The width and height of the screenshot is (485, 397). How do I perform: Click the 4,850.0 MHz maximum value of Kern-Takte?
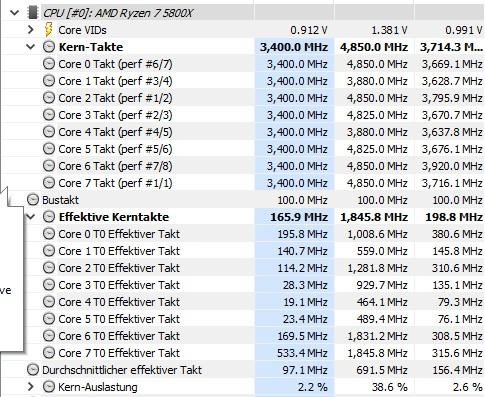[374, 47]
